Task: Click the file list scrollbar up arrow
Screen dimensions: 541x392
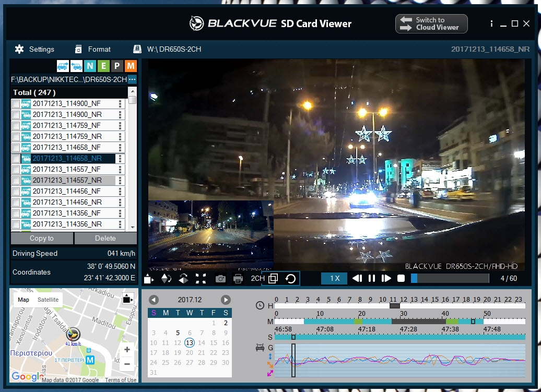Action: click(132, 91)
